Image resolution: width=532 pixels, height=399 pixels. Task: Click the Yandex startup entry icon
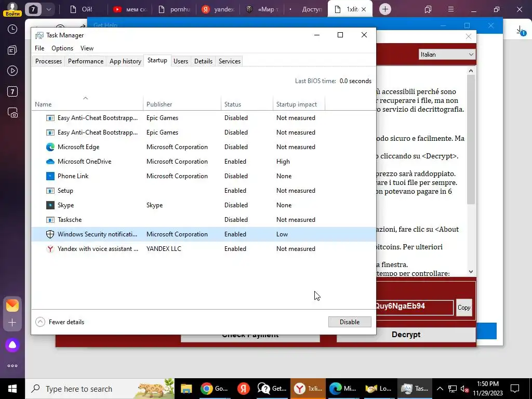pos(50,249)
